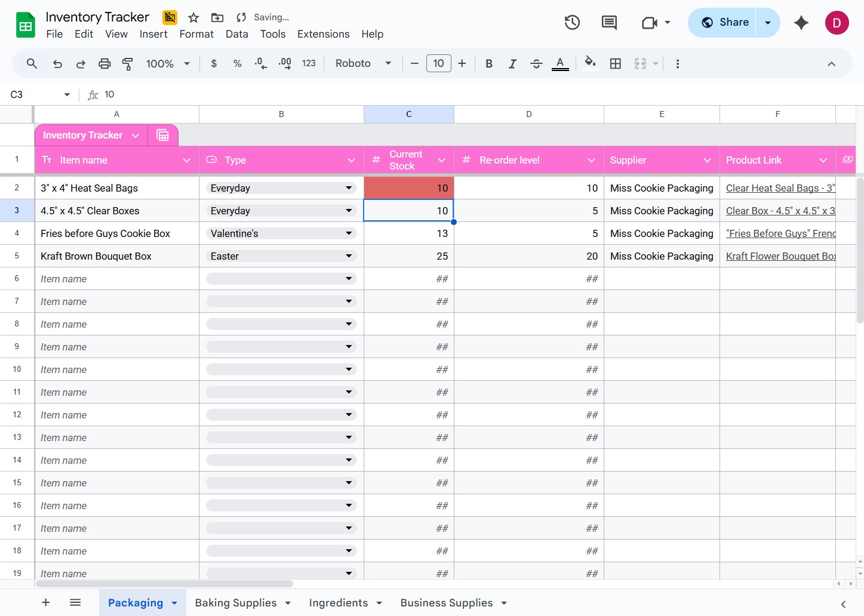
Task: Click the font size input field
Action: pos(438,64)
